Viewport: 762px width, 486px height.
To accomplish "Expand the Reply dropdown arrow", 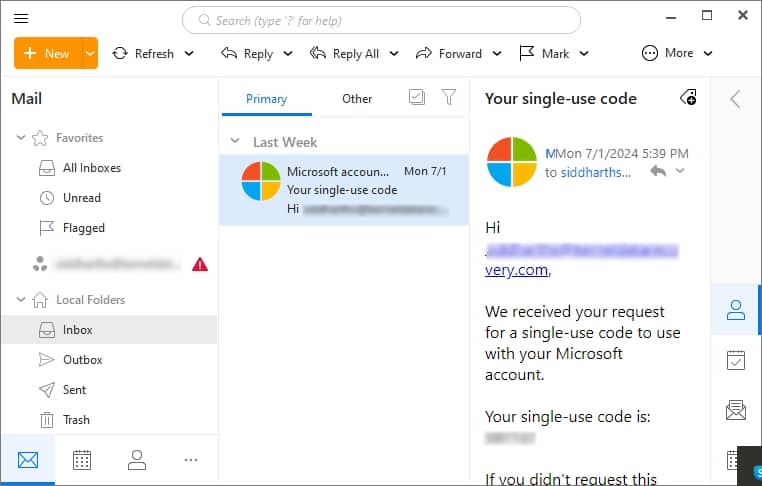I will [288, 53].
